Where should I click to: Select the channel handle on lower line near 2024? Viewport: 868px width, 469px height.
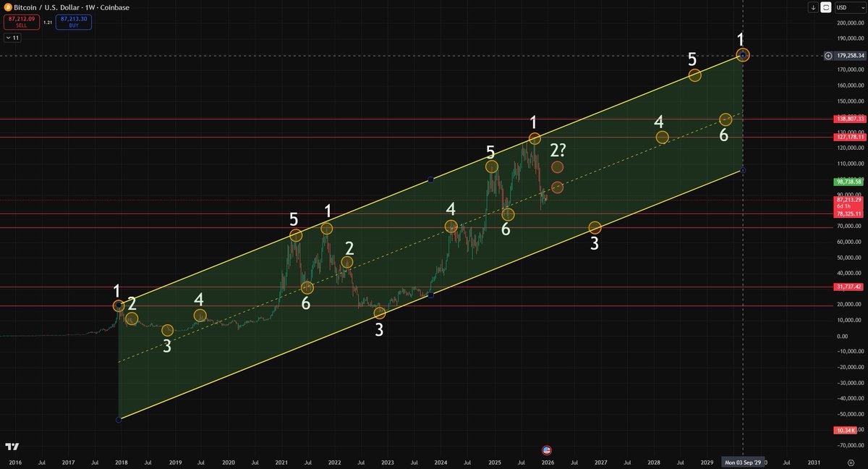pyautogui.click(x=430, y=295)
